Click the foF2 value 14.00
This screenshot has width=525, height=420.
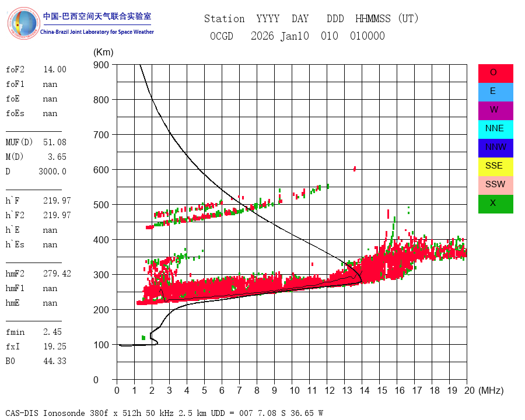pos(55,69)
